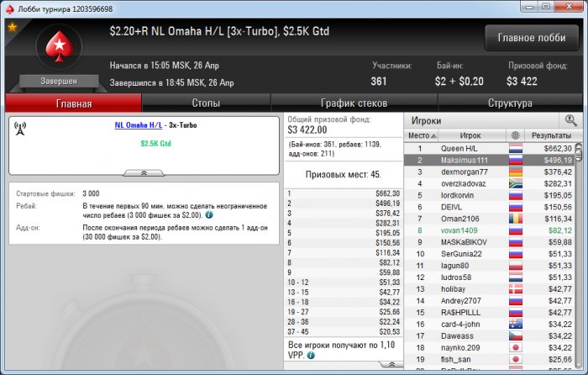Open the NL Omaha H/L link
Screen dimensions: 588x375
pos(139,125)
